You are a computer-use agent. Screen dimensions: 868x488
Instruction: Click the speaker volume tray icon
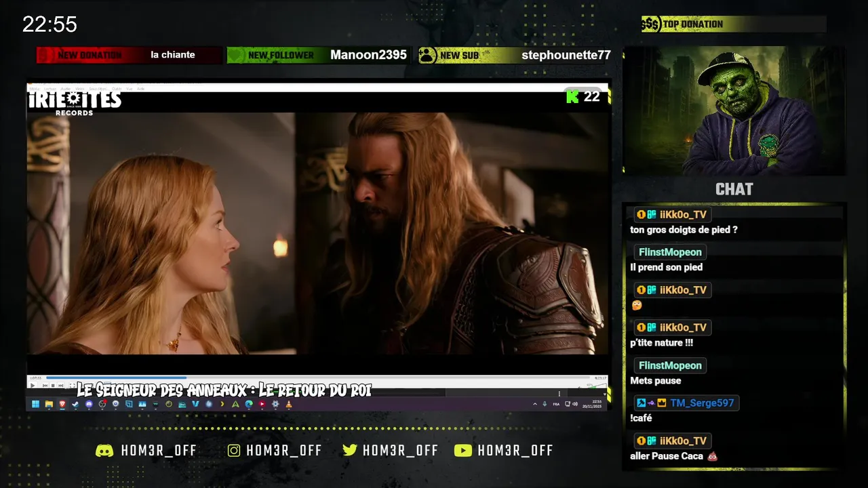coord(575,404)
